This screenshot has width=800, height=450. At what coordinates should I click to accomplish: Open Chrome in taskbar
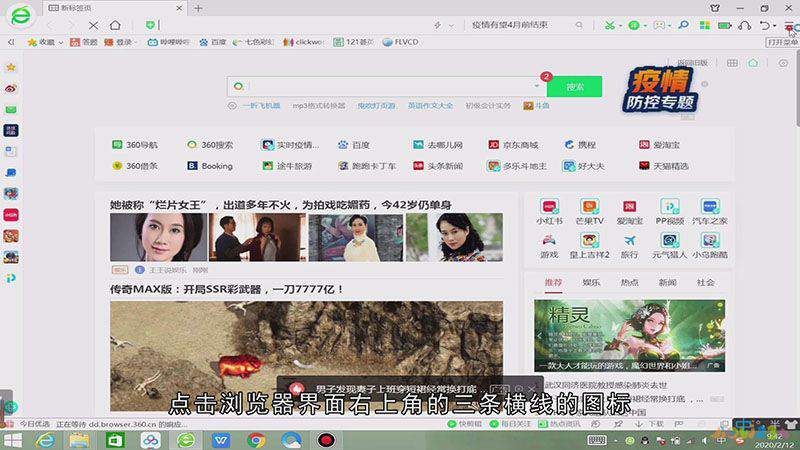[256, 440]
